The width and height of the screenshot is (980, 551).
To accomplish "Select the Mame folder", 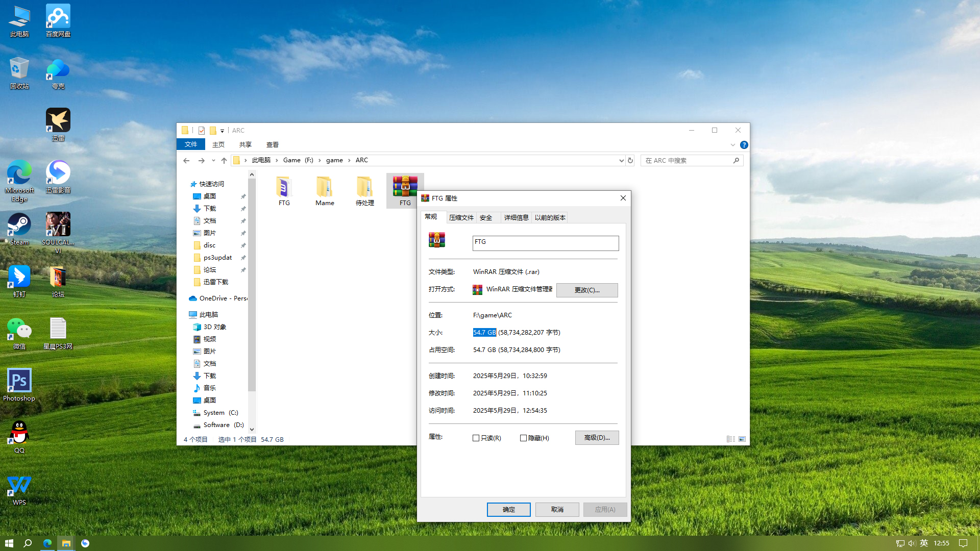I will pos(325,191).
